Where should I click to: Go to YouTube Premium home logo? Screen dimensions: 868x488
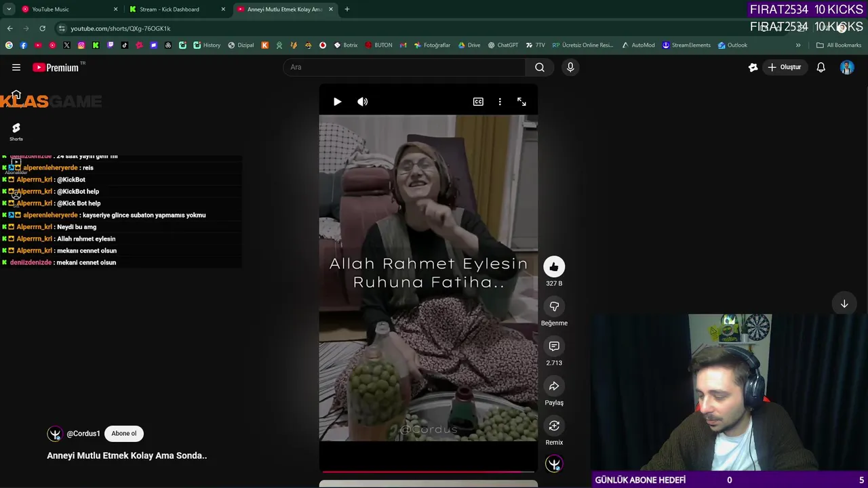tap(56, 67)
